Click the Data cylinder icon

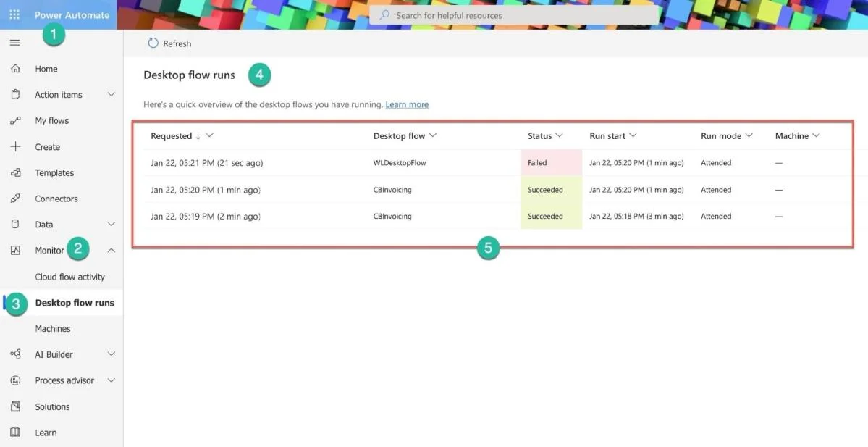point(15,225)
